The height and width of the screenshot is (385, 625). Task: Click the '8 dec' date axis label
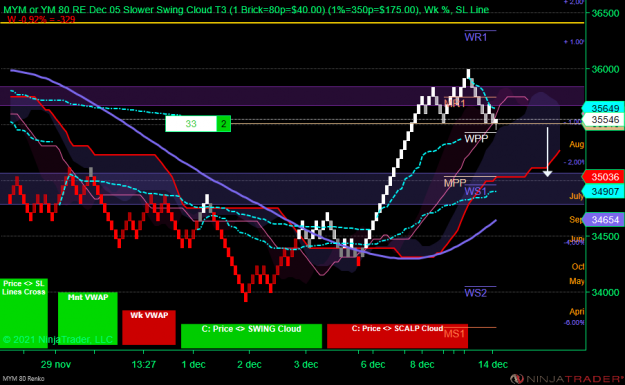point(422,364)
